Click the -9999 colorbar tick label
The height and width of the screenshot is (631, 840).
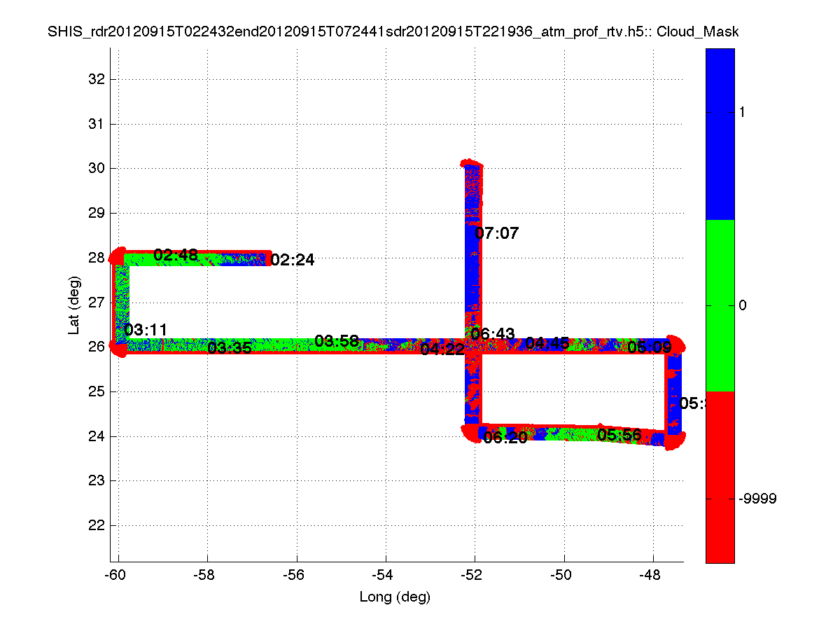coord(757,499)
